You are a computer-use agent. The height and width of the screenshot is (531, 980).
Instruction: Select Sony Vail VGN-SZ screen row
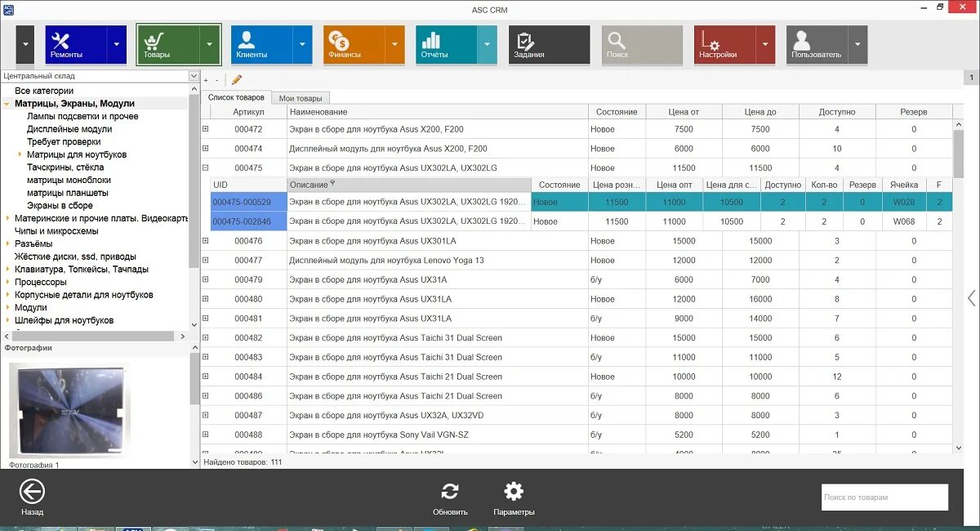(577, 435)
